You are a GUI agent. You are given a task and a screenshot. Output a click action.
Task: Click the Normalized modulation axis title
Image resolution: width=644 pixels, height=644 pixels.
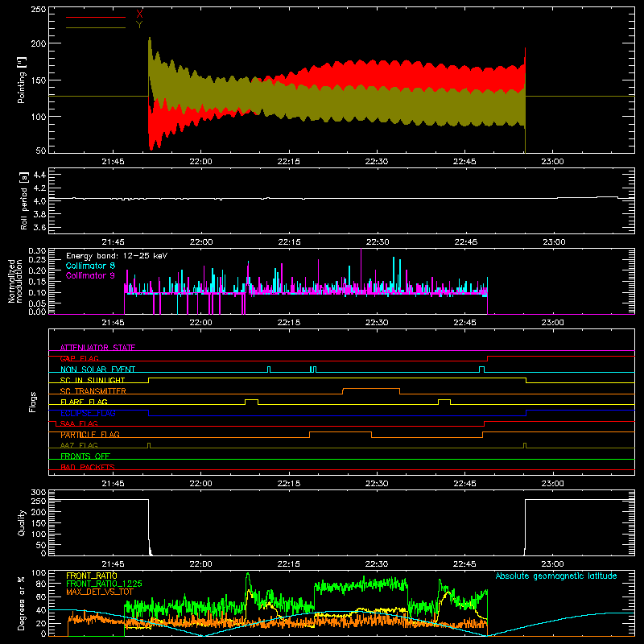[14, 281]
